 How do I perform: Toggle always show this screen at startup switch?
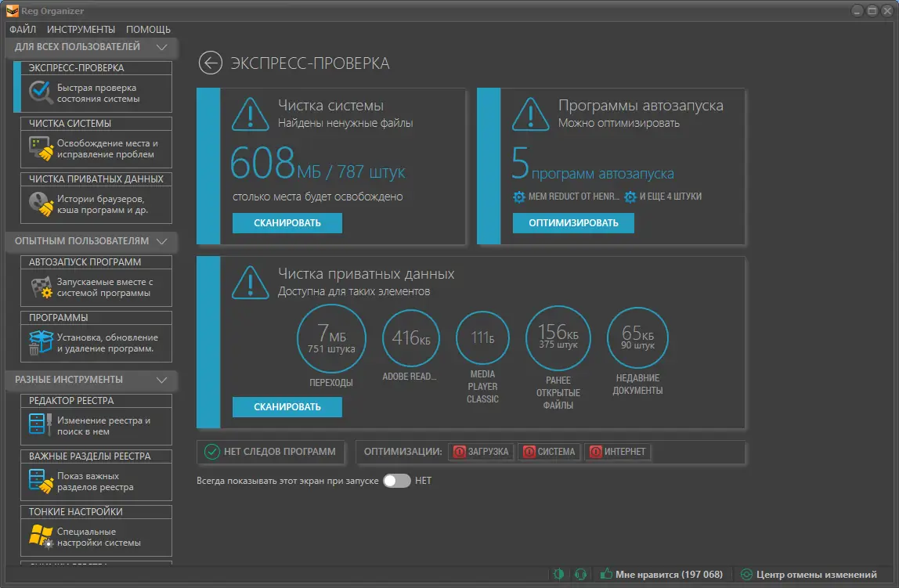click(397, 480)
